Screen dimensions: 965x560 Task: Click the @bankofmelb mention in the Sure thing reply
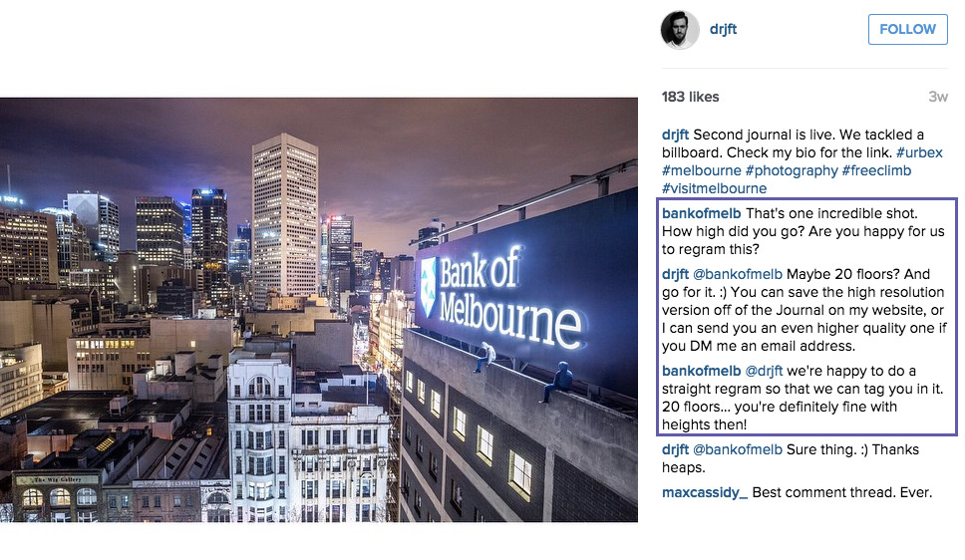[738, 449]
